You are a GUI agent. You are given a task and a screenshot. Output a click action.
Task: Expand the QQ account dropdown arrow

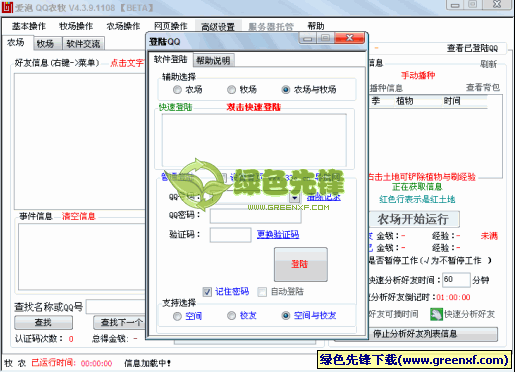tap(295, 198)
